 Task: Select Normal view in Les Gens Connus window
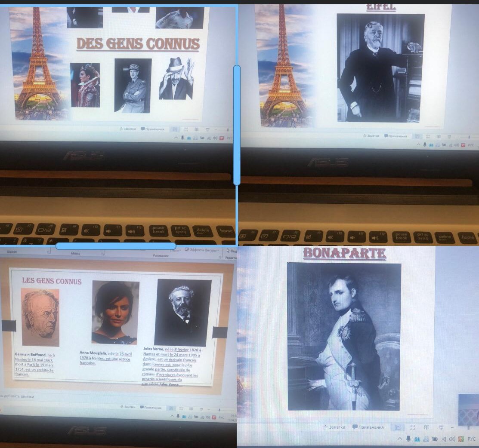coord(171,408)
